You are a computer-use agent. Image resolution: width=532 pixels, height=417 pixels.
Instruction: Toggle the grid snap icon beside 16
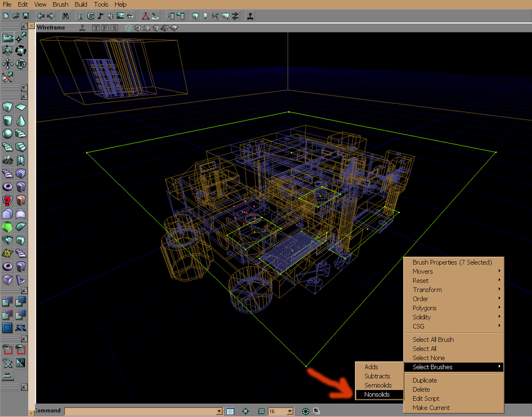[x=262, y=411]
